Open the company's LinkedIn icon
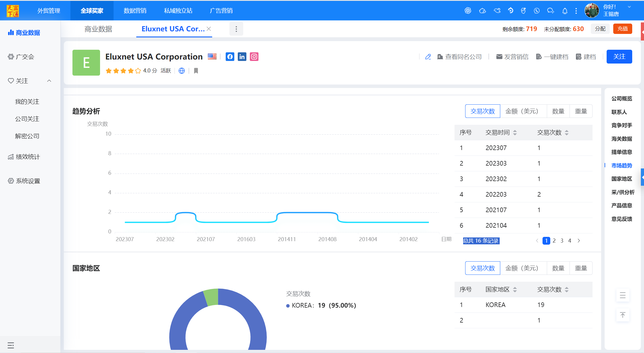The height and width of the screenshot is (353, 644). tap(242, 57)
